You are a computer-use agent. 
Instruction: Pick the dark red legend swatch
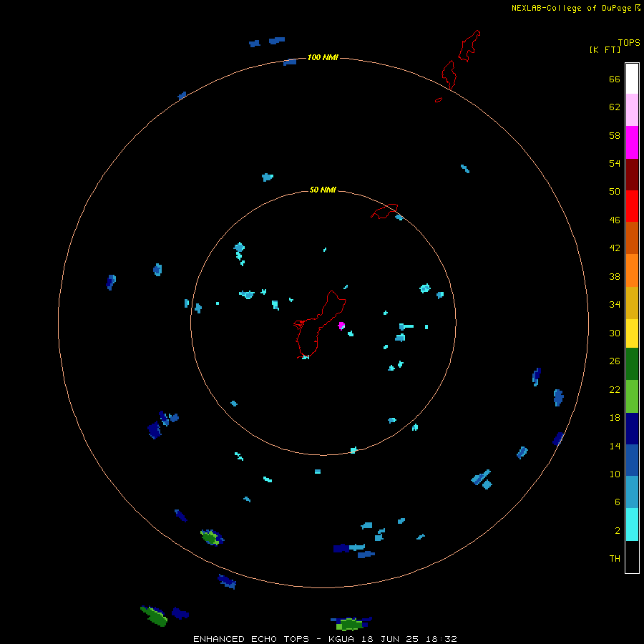click(x=632, y=174)
